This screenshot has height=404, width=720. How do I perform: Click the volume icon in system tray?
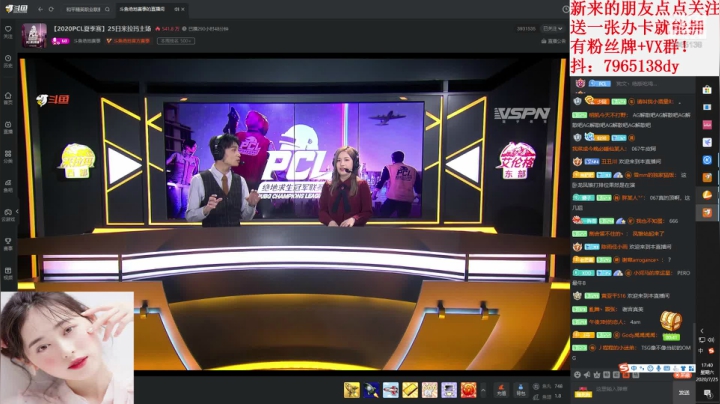[x=711, y=340]
